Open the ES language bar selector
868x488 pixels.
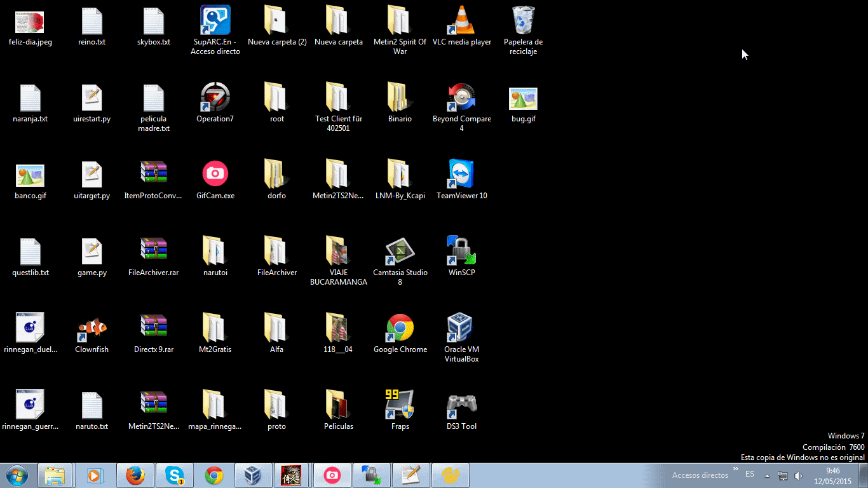pos(750,475)
